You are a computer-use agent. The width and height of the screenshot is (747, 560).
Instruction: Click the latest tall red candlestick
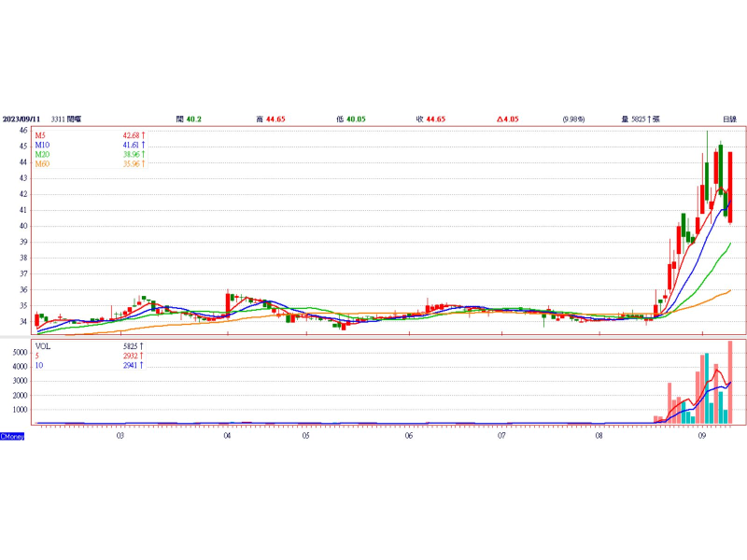pos(730,187)
